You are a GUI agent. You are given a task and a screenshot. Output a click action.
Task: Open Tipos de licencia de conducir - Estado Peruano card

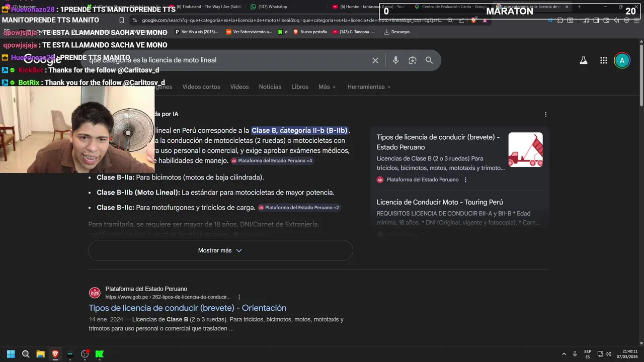(x=438, y=142)
